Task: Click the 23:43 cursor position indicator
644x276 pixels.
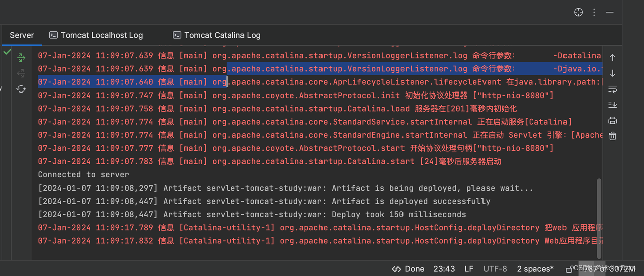Action: tap(444, 269)
